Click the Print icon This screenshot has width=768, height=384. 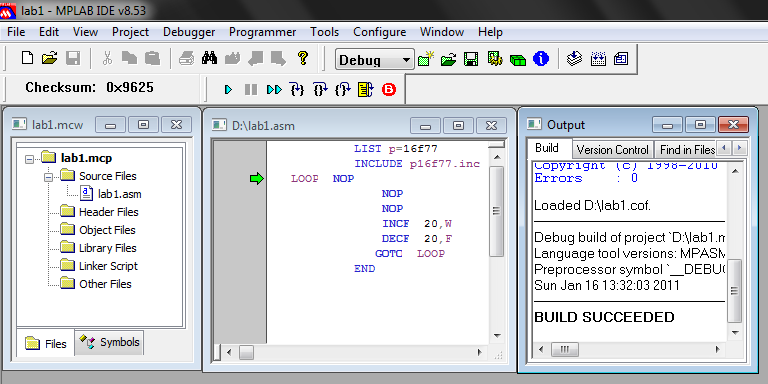(x=187, y=59)
